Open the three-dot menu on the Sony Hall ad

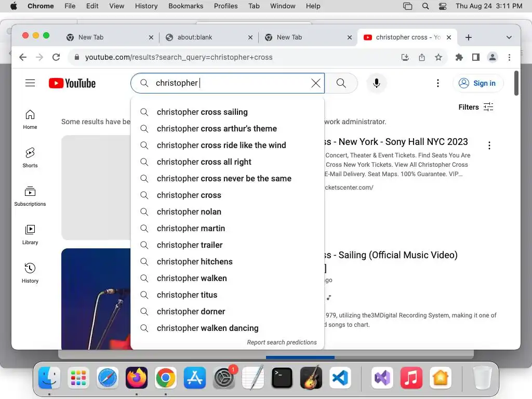point(489,145)
